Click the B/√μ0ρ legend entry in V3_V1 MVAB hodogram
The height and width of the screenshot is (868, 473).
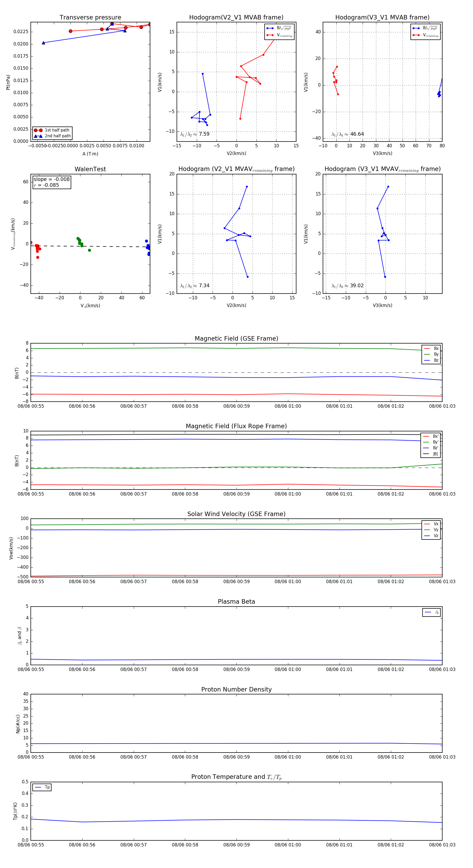pyautogui.click(x=425, y=28)
